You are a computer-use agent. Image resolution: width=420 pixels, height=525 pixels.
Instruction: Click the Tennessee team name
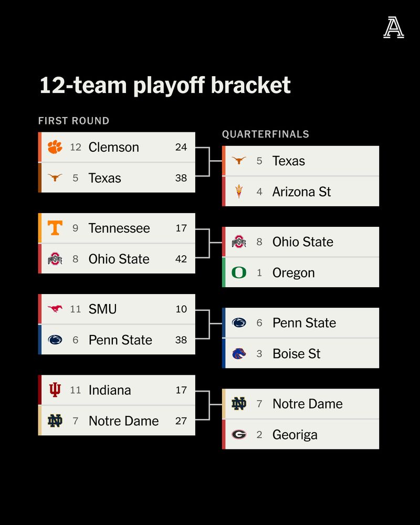tap(119, 228)
